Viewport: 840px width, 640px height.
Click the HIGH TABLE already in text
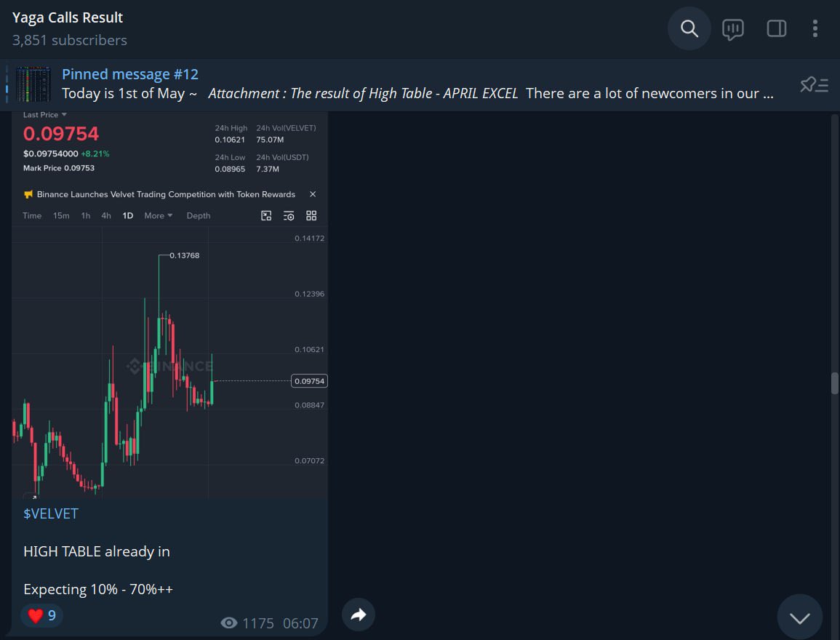97,551
